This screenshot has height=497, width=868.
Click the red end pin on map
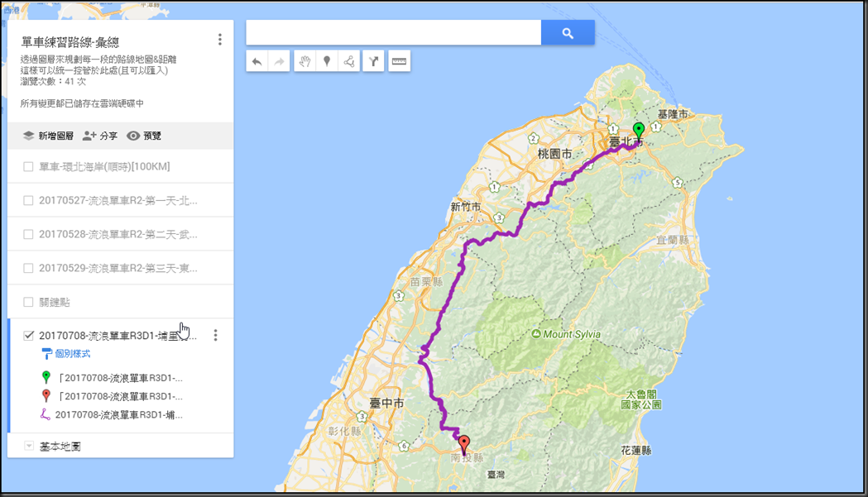pos(464,444)
